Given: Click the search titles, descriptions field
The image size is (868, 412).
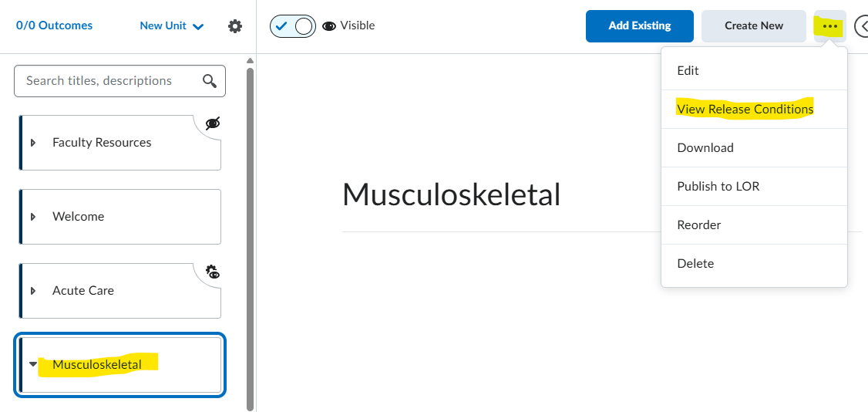Looking at the screenshot, I should (x=119, y=81).
